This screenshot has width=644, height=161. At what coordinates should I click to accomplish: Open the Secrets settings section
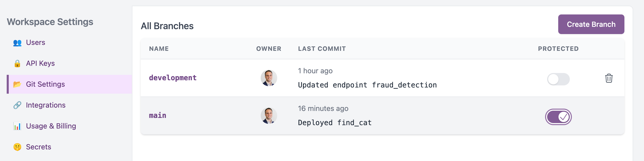pos(39,147)
